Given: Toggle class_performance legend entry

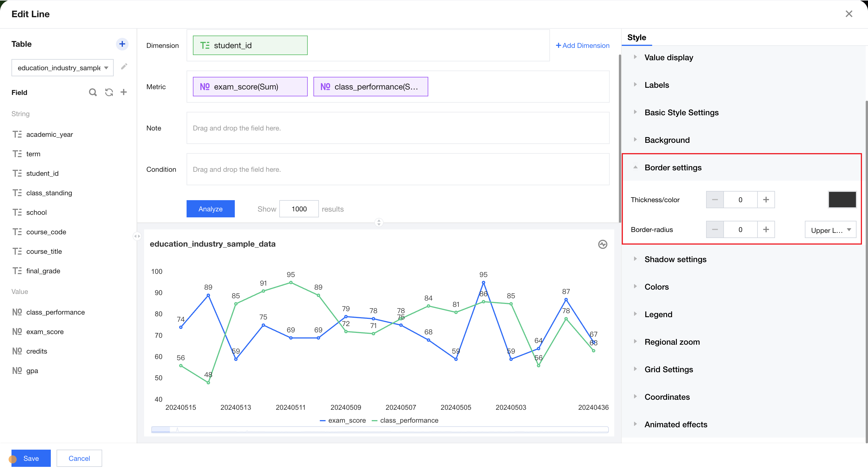Looking at the screenshot, I should [405, 420].
